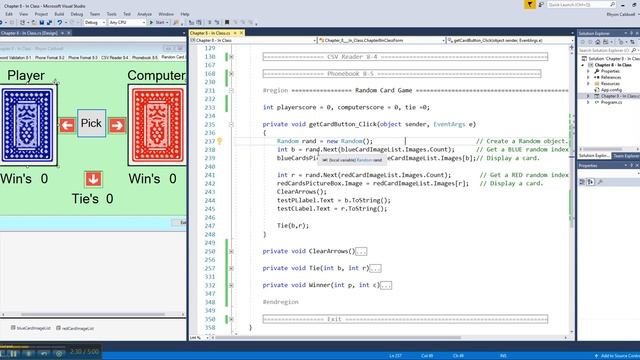Select App.config in Solution Explorer
The image size is (640, 360).
tap(611, 90)
